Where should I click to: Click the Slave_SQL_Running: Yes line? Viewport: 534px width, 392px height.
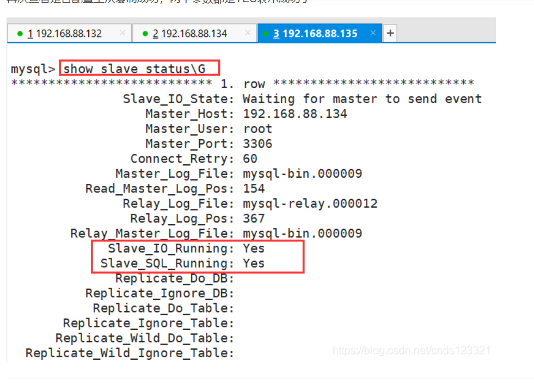tap(182, 264)
